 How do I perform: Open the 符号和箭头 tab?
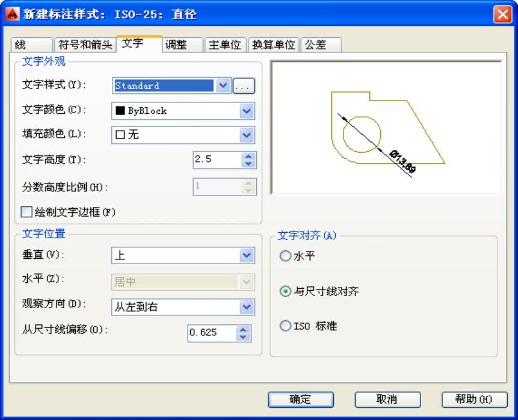(85, 45)
